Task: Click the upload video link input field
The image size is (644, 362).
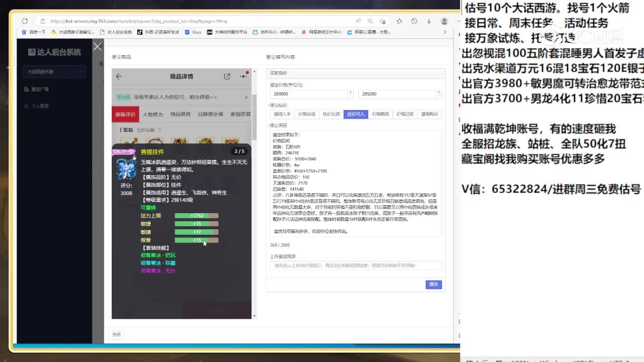Action: point(356,265)
